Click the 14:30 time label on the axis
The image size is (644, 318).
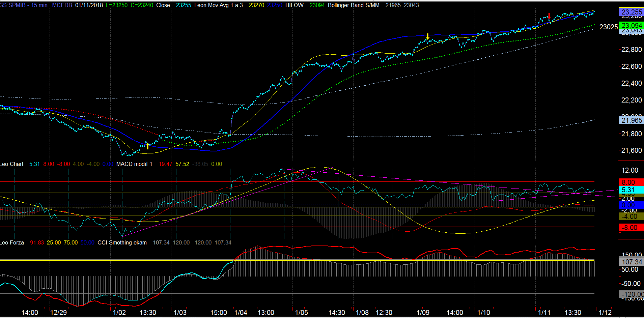coord(337,313)
